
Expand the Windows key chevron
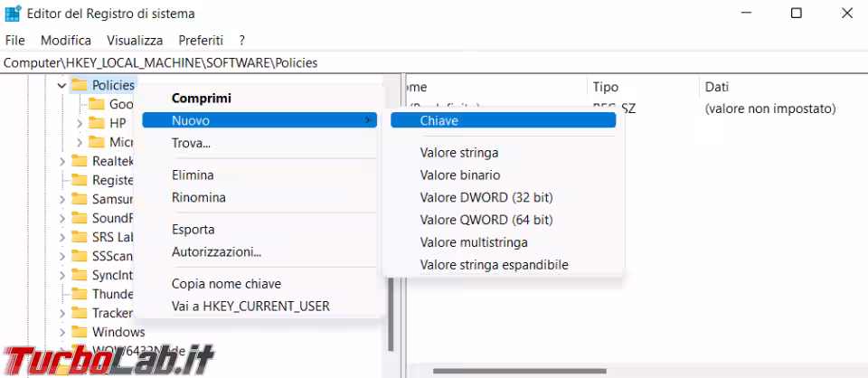[61, 332]
